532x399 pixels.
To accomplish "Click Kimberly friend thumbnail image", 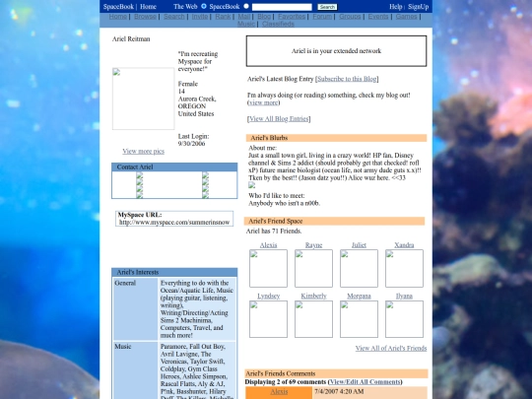I will tap(313, 319).
